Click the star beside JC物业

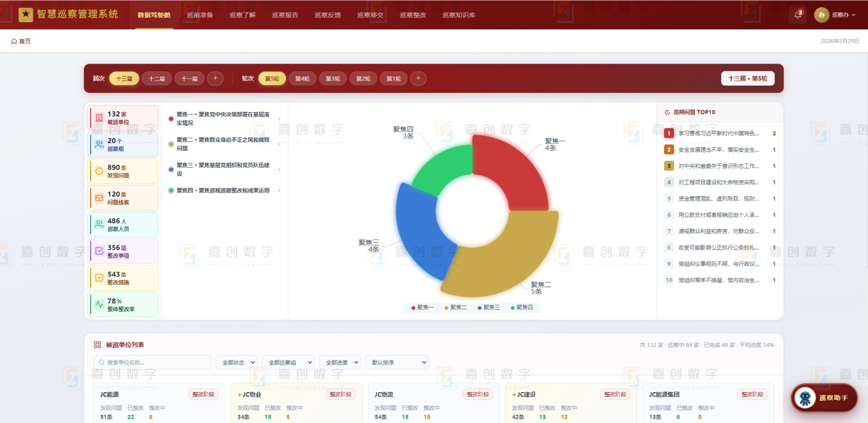239,395
